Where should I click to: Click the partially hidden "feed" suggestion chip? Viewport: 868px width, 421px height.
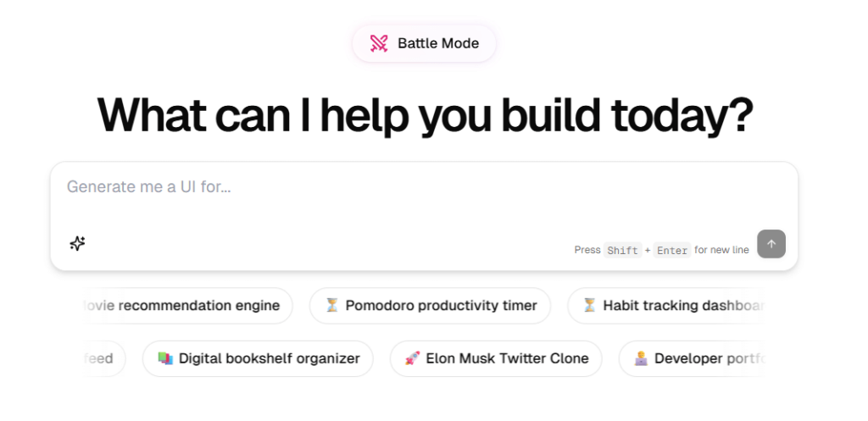tap(101, 358)
